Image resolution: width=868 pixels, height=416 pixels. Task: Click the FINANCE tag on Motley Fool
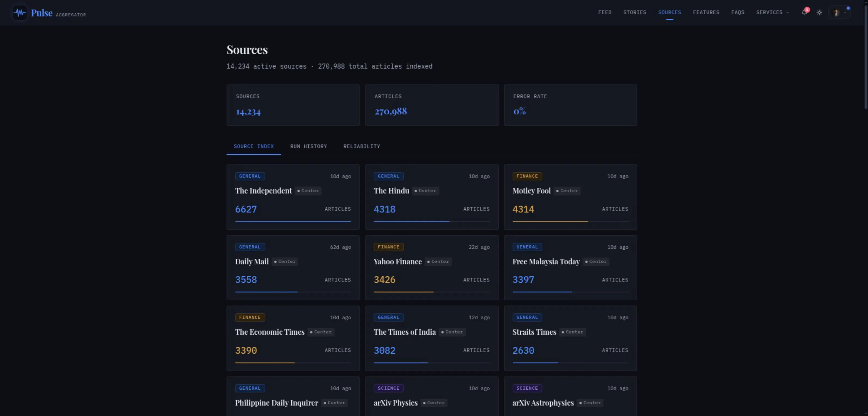pyautogui.click(x=527, y=176)
